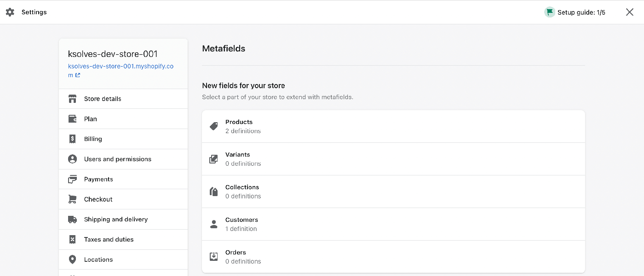The height and width of the screenshot is (276, 644).
Task: Click the Shipping and delivery truck icon
Action: tap(72, 220)
